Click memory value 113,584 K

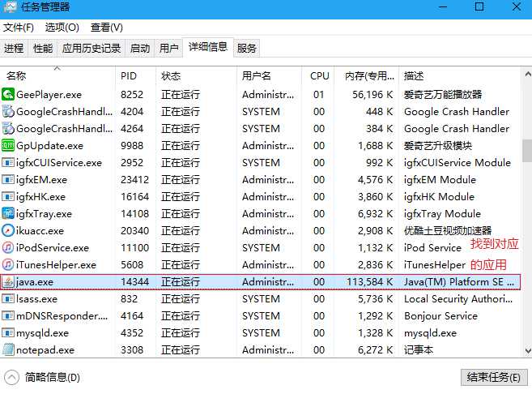[369, 282]
